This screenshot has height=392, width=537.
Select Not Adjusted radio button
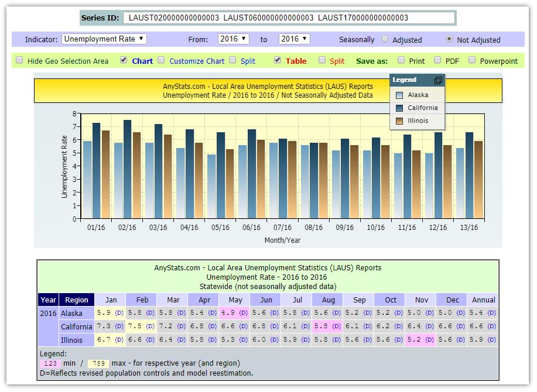(449, 39)
